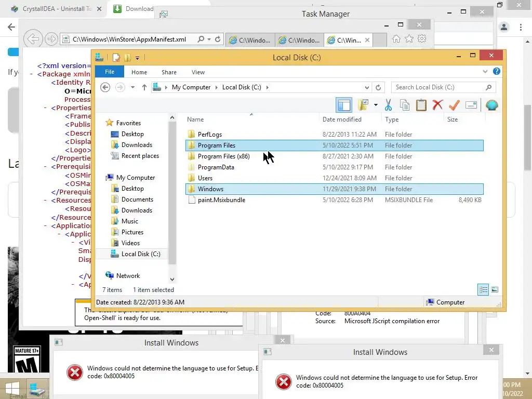Open Internet Explorer Favorites star icon

pos(409,39)
